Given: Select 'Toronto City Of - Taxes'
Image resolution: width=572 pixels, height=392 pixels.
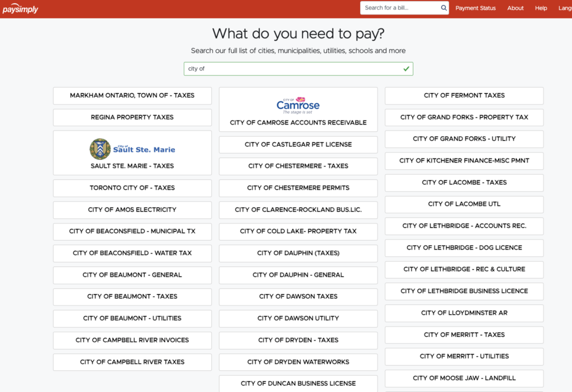Looking at the screenshot, I should click(x=132, y=188).
